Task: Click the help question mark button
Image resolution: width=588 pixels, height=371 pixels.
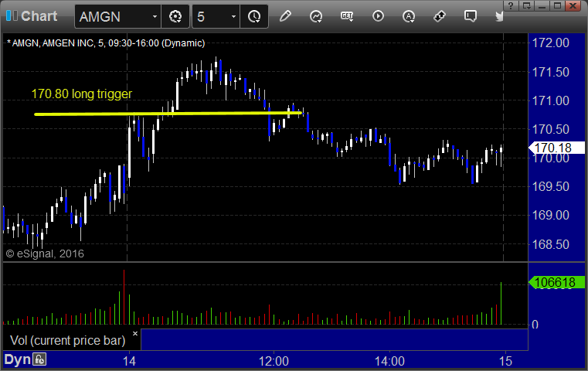Action: point(511,5)
